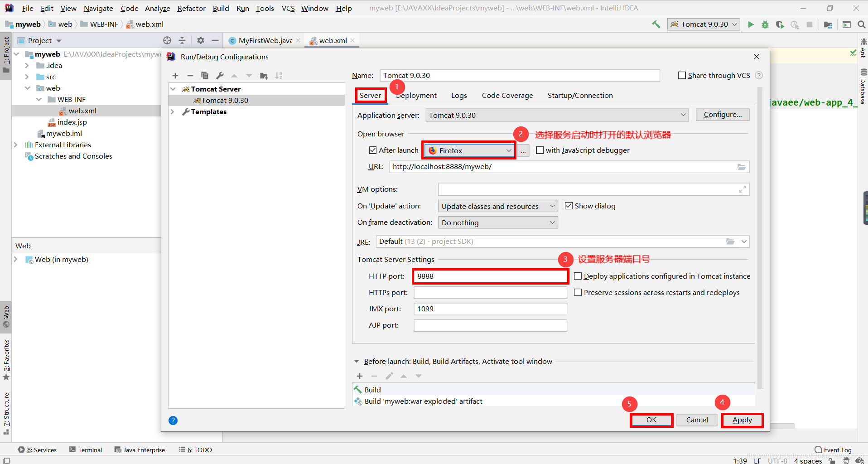Screen dimensions: 868x464
Task: Click the Configure... button
Action: click(723, 115)
